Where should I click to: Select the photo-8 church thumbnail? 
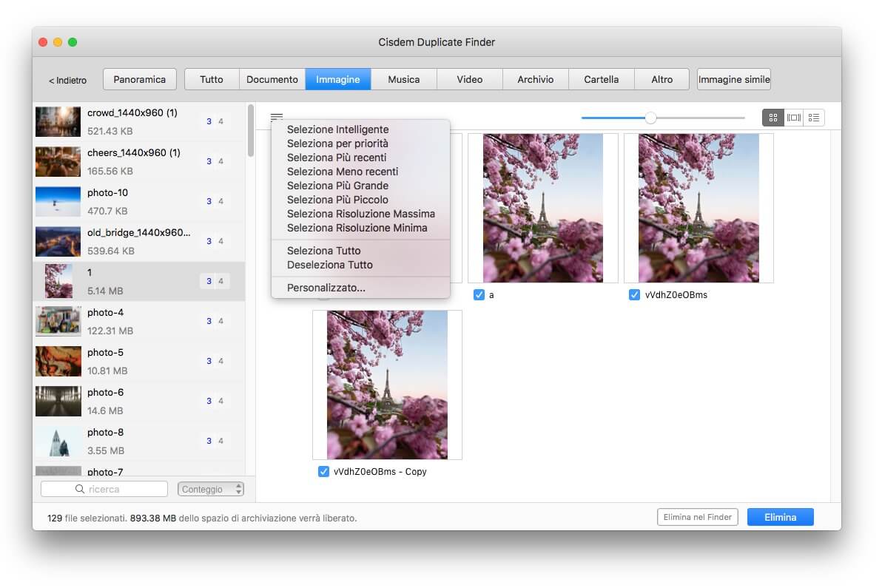click(58, 442)
